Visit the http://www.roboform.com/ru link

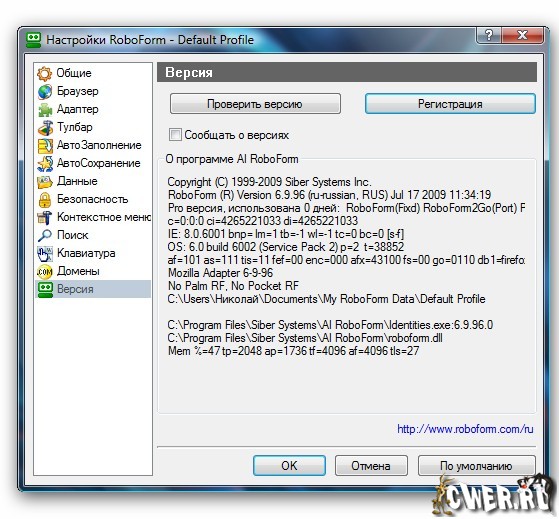(465, 429)
